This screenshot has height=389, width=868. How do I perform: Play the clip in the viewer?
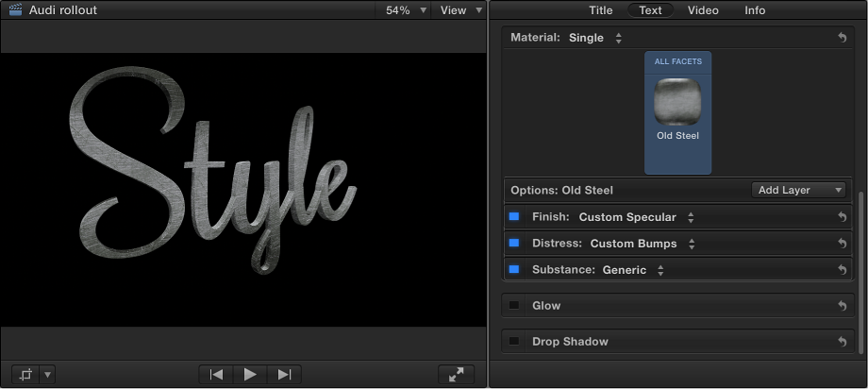click(250, 375)
